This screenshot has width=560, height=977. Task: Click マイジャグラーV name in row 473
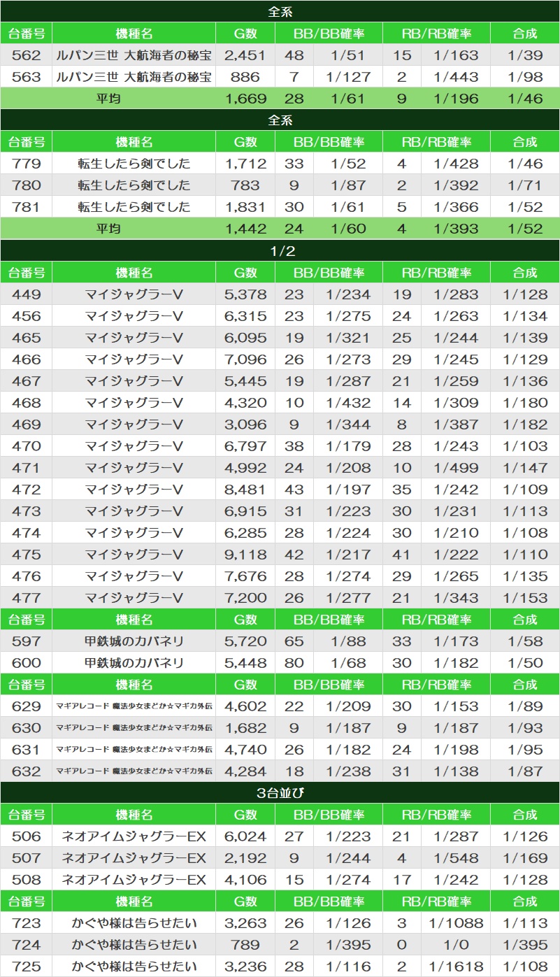[134, 511]
